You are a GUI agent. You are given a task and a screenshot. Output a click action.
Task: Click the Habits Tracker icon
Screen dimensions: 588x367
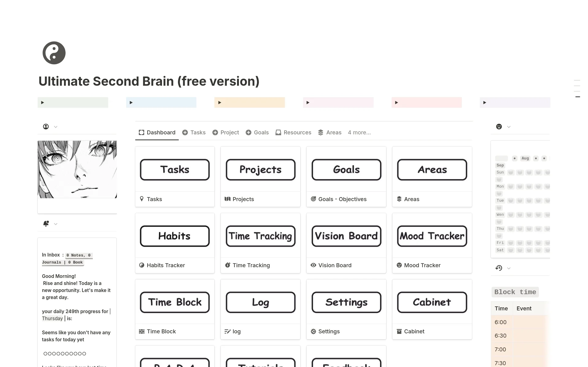(142, 265)
